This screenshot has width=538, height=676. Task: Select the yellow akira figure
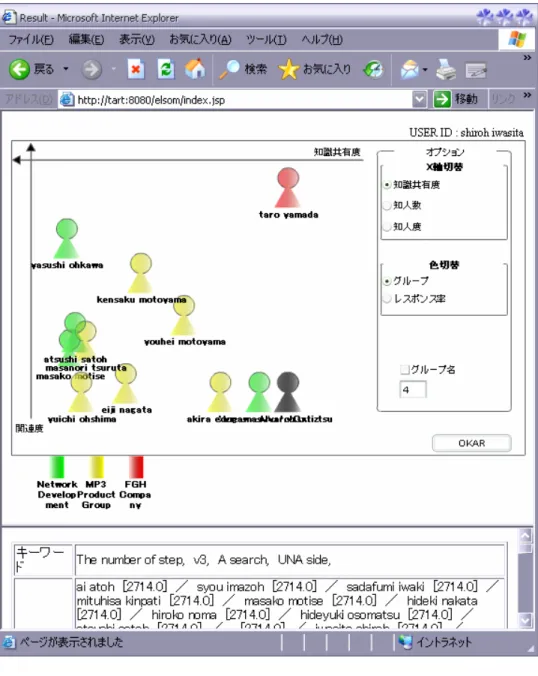click(x=220, y=392)
